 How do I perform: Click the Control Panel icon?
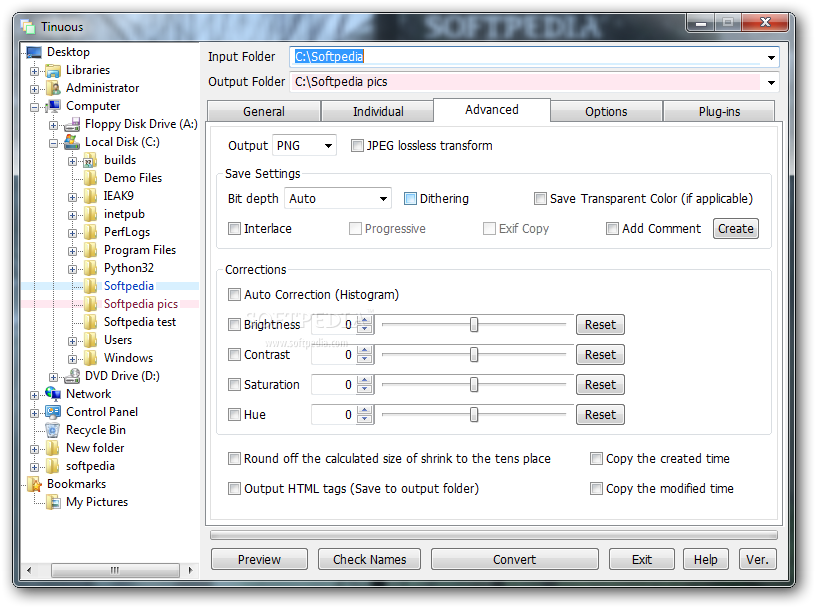click(53, 412)
